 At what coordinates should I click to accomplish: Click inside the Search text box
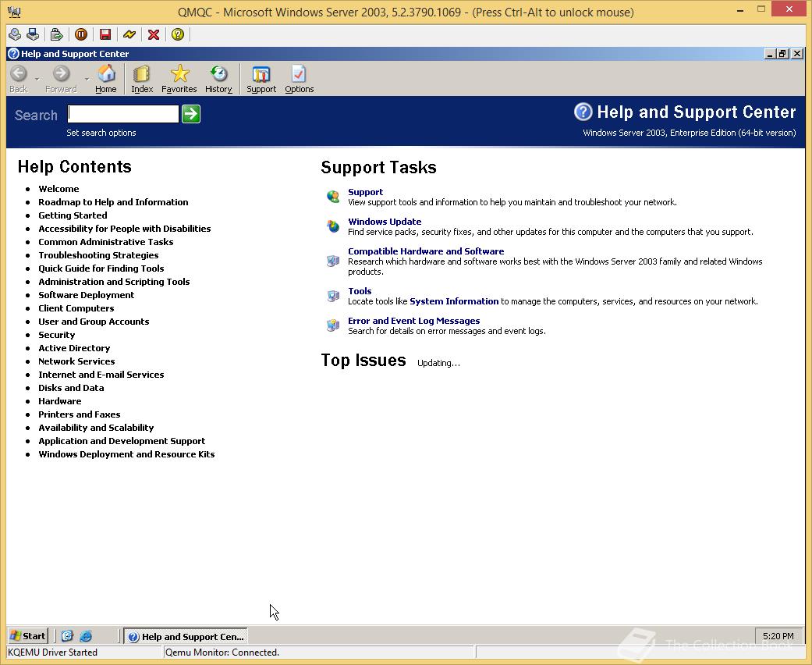click(123, 114)
